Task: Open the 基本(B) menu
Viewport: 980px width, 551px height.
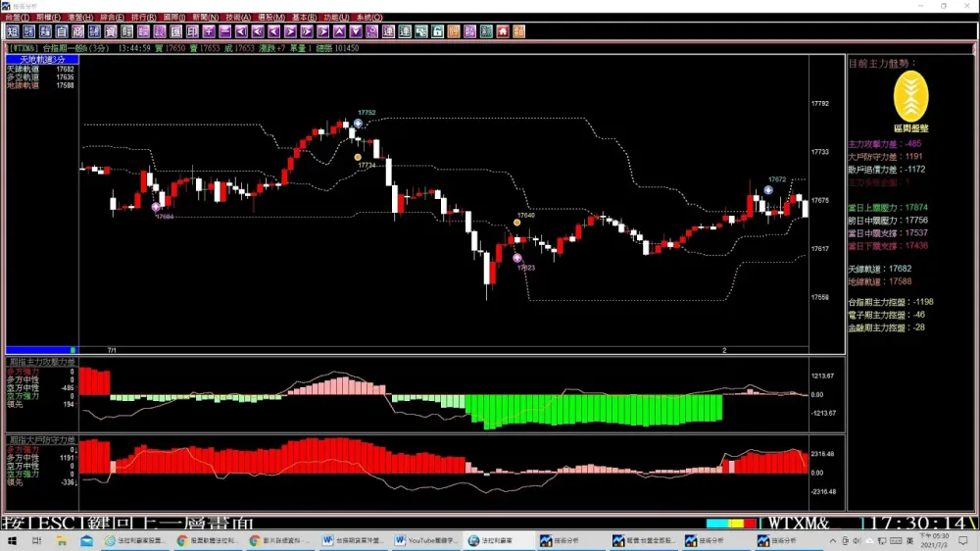Action: (305, 18)
